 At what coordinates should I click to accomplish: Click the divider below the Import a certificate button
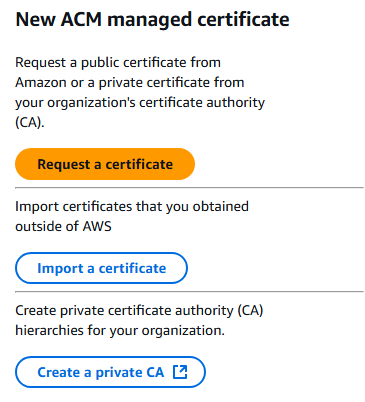point(189,292)
